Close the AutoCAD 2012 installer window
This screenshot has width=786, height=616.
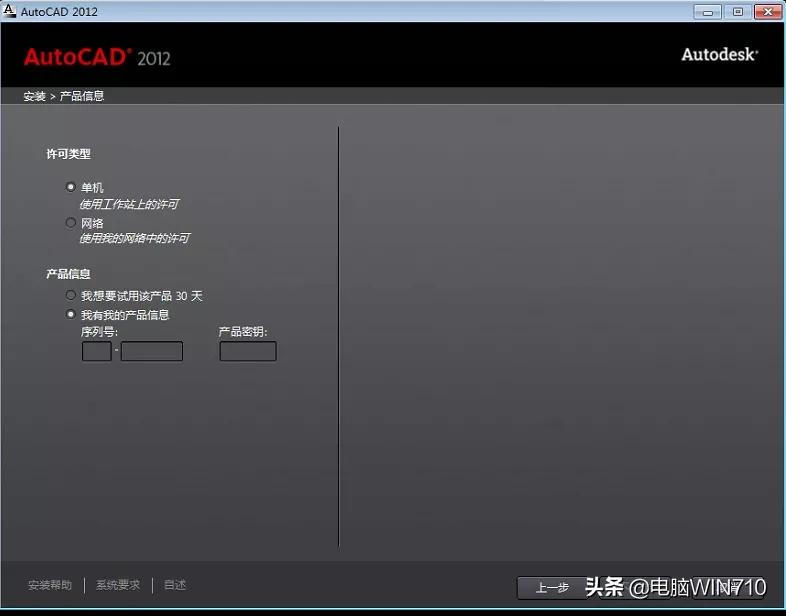pos(768,12)
